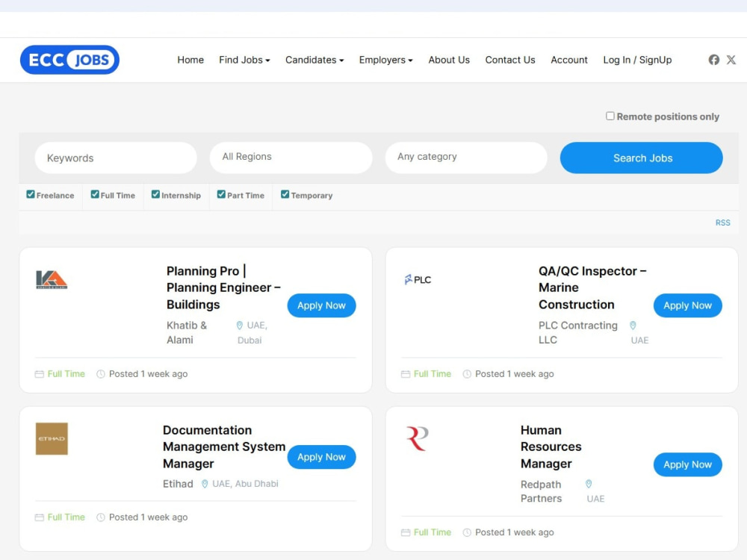Apply Now for Human Resources Manager

tap(687, 464)
